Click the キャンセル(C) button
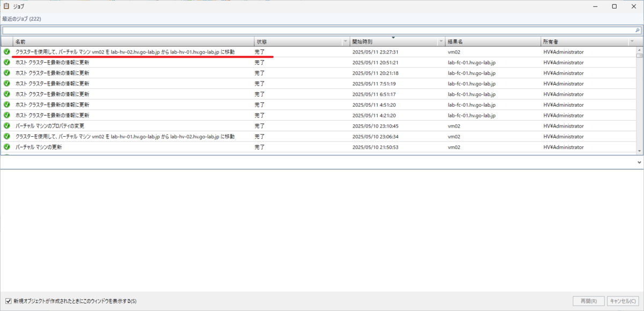This screenshot has width=644, height=311. coord(624,301)
